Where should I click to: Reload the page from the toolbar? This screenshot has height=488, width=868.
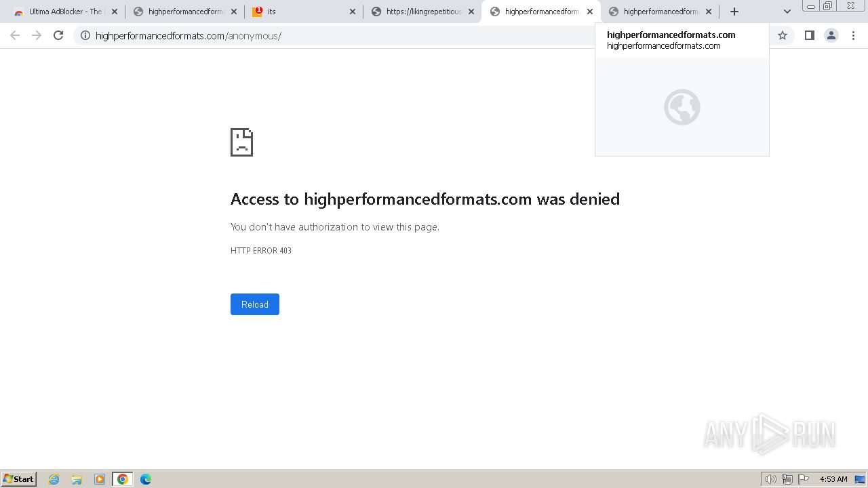[58, 35]
